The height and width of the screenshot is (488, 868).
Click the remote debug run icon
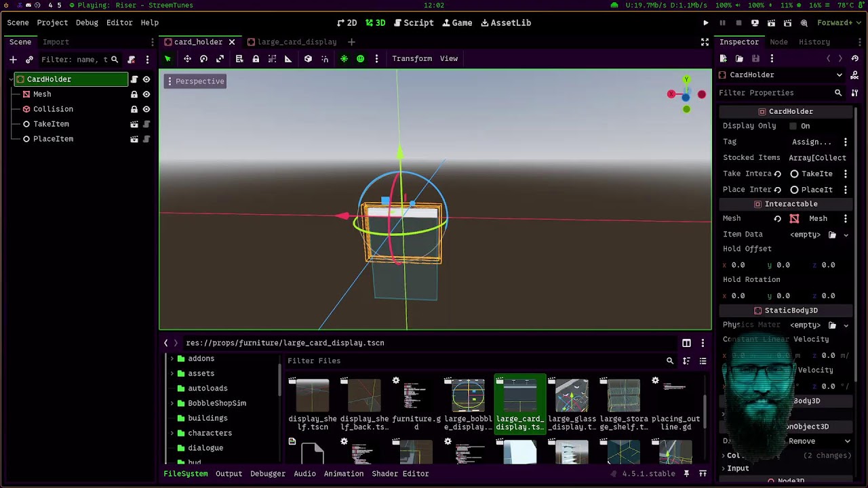[755, 23]
